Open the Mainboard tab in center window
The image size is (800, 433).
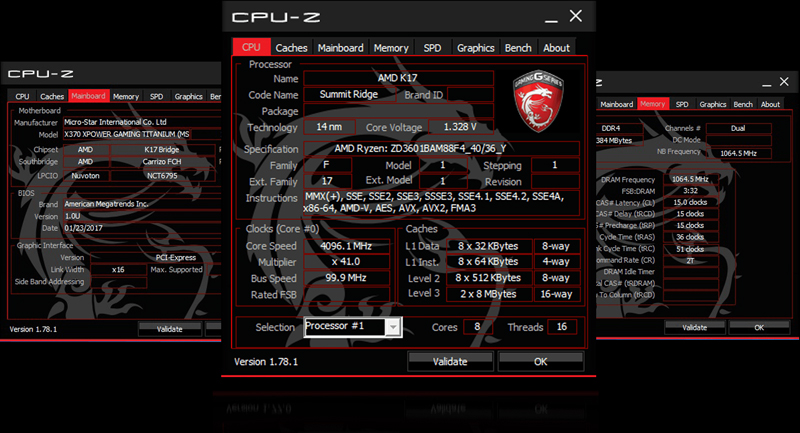pyautogui.click(x=340, y=47)
